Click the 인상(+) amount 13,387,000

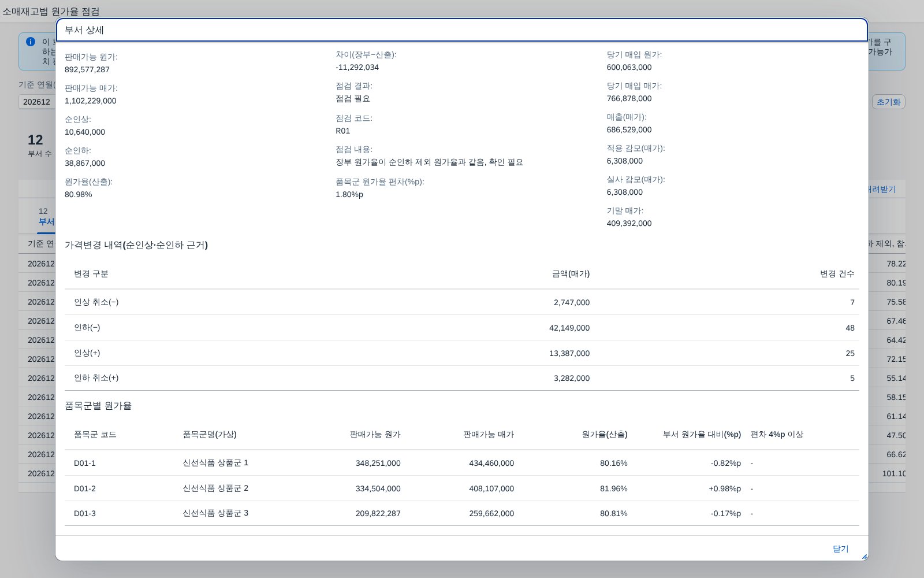click(569, 353)
